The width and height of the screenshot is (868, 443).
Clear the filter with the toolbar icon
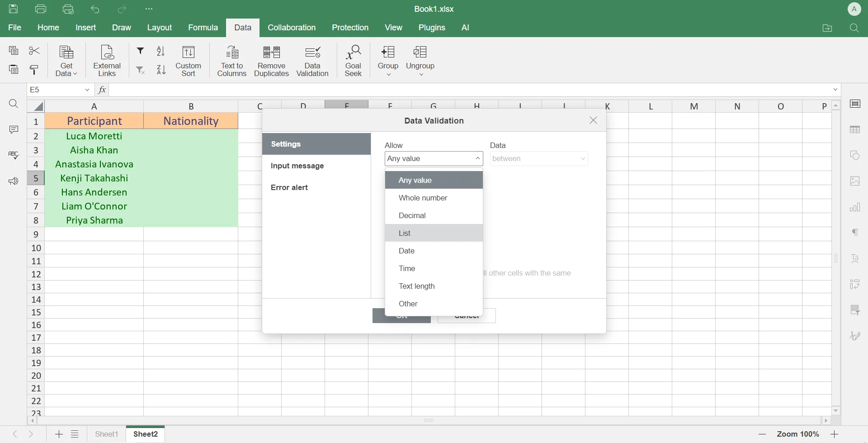[x=140, y=70]
